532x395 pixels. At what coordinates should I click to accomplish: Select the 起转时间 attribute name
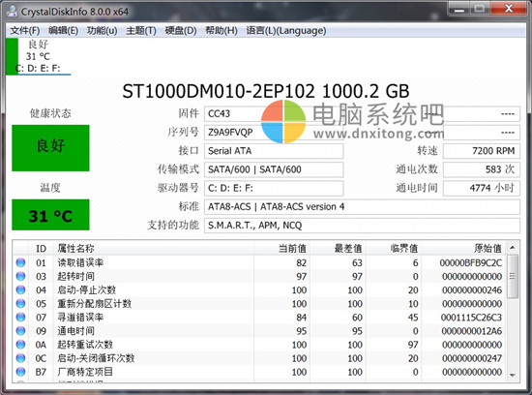75,276
